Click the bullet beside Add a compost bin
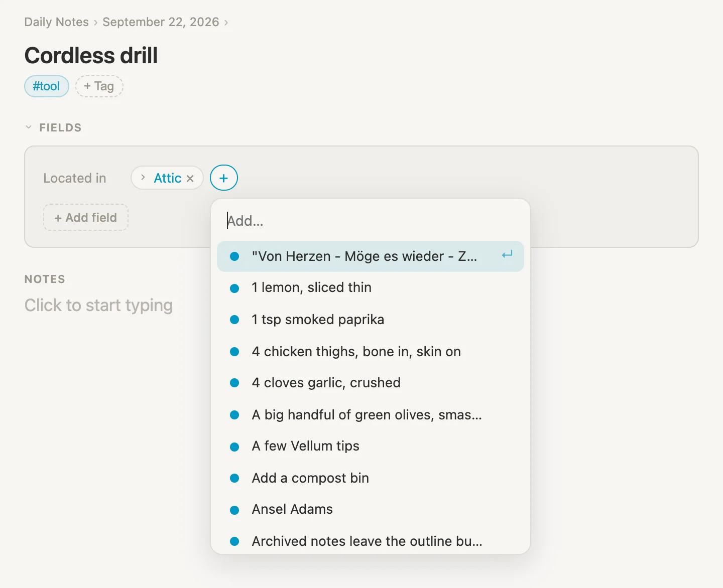Screen dimensions: 723x588 click(234, 479)
